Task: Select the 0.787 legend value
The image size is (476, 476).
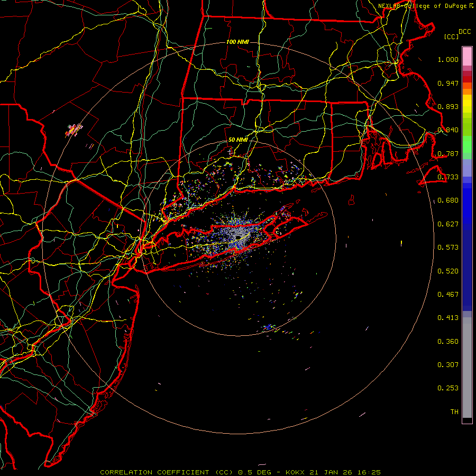Action: coord(448,153)
